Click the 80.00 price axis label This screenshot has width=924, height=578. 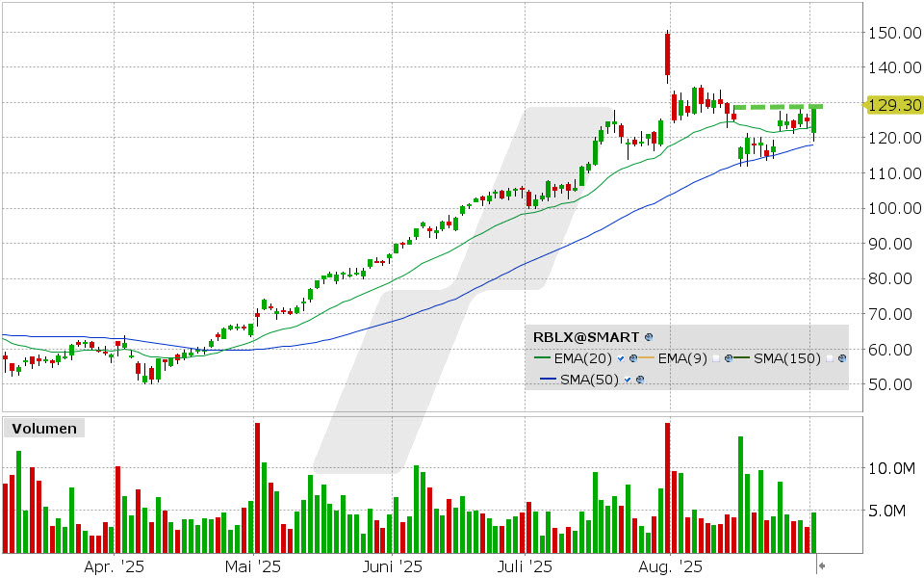889,279
